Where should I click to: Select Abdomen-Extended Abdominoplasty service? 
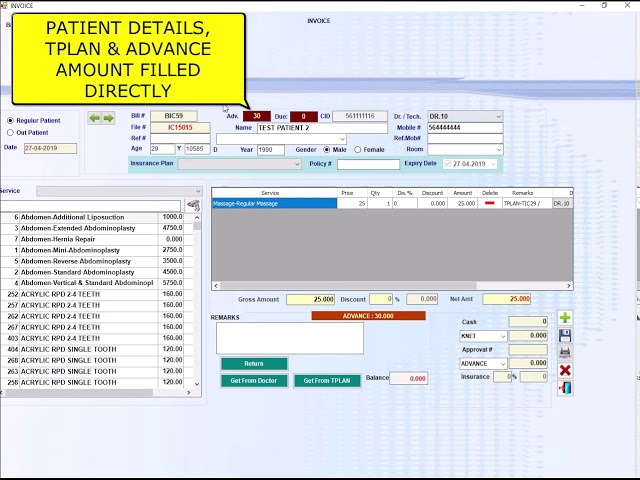coord(92,228)
